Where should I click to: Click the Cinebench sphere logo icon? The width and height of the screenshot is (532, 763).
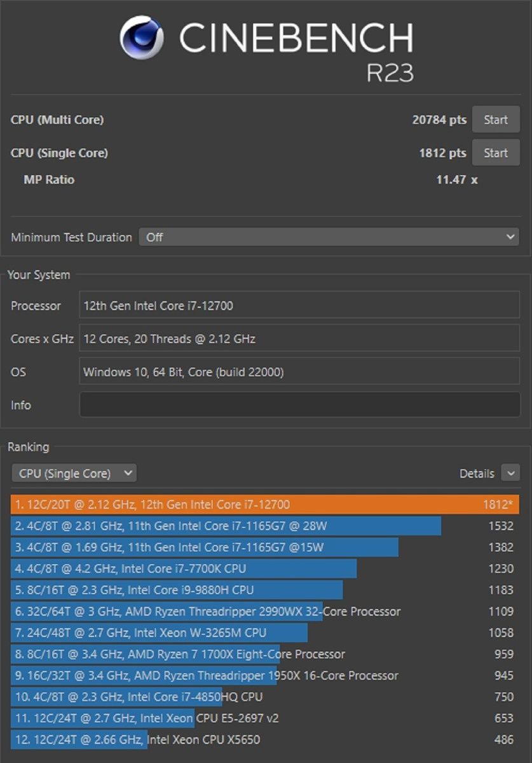click(x=142, y=38)
